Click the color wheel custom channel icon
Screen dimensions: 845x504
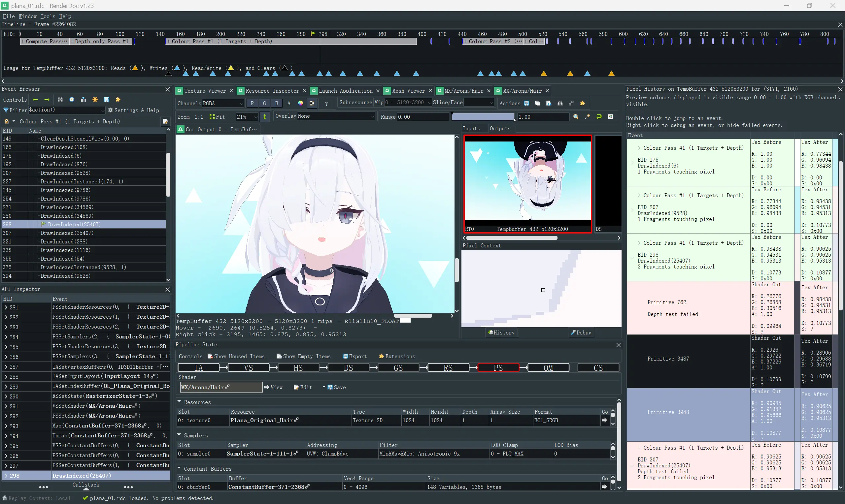coord(300,103)
